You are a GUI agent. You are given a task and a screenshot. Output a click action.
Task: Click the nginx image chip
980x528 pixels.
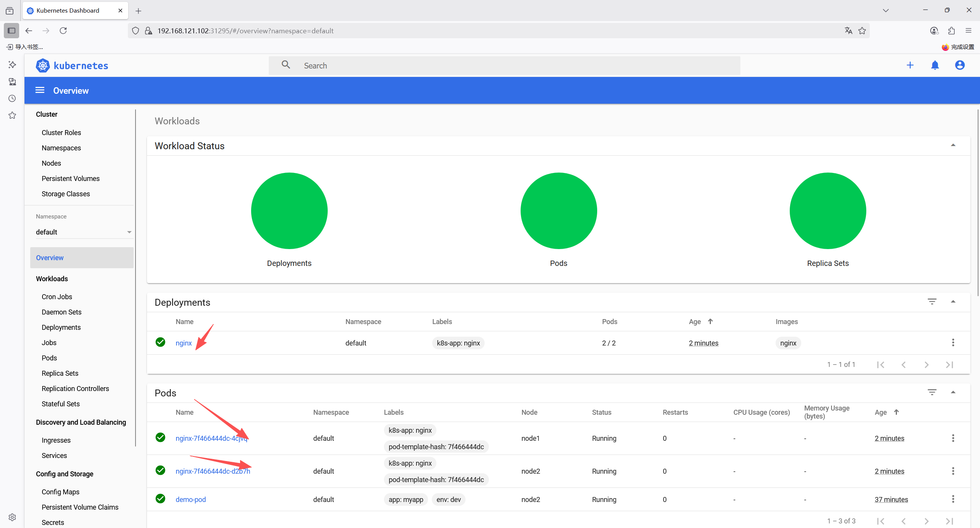[788, 343]
